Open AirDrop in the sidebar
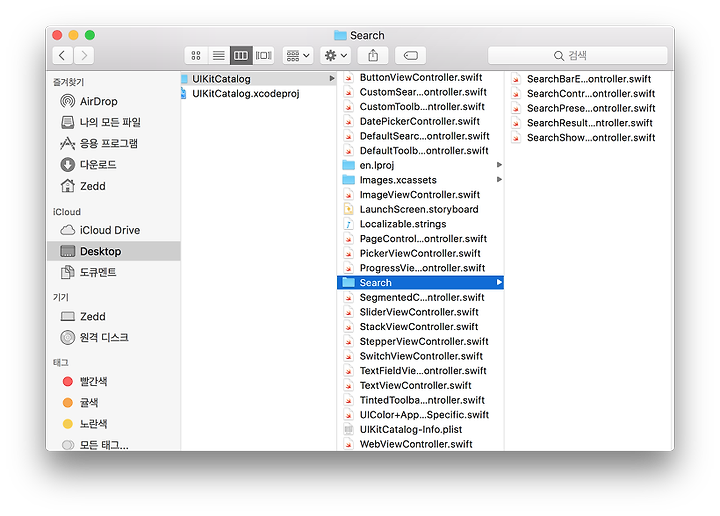 [x=113, y=101]
